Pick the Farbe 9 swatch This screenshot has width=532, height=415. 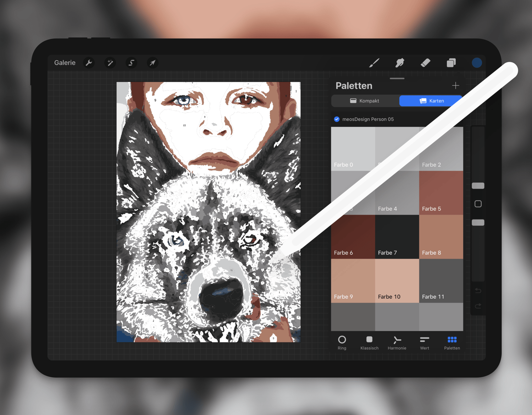point(353,281)
